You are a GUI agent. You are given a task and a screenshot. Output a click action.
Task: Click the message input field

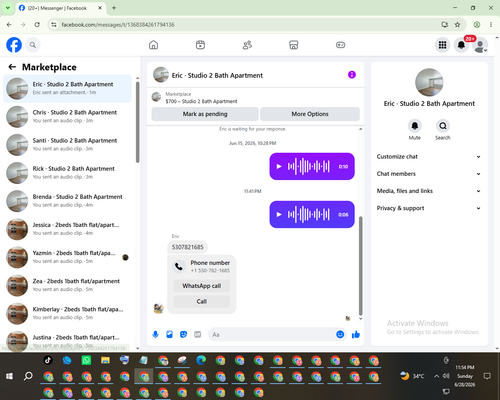(272, 334)
